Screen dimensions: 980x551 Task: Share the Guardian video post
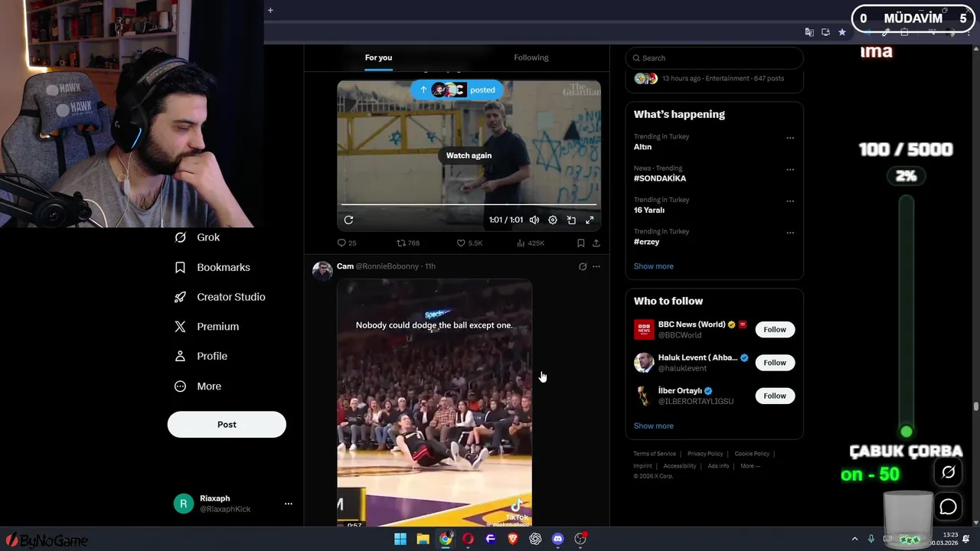pyautogui.click(x=596, y=243)
